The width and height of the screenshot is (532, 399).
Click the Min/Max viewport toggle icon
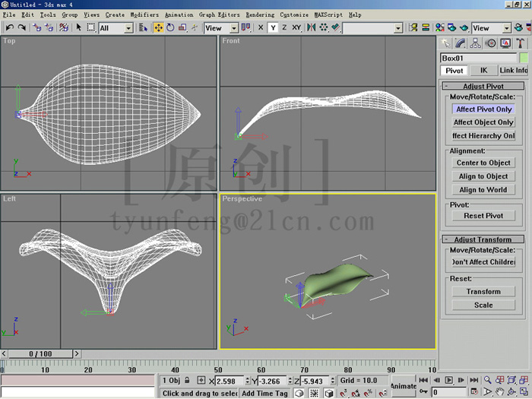tap(524, 392)
